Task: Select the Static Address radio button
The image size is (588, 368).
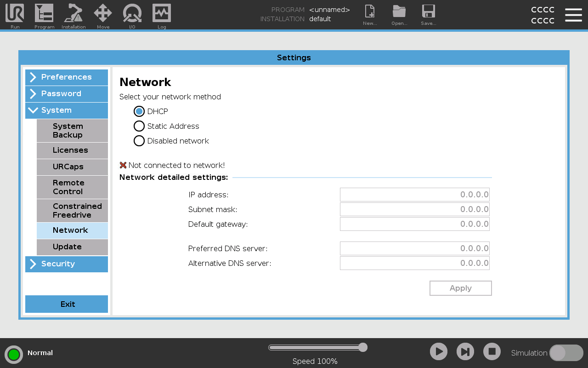Action: [139, 126]
